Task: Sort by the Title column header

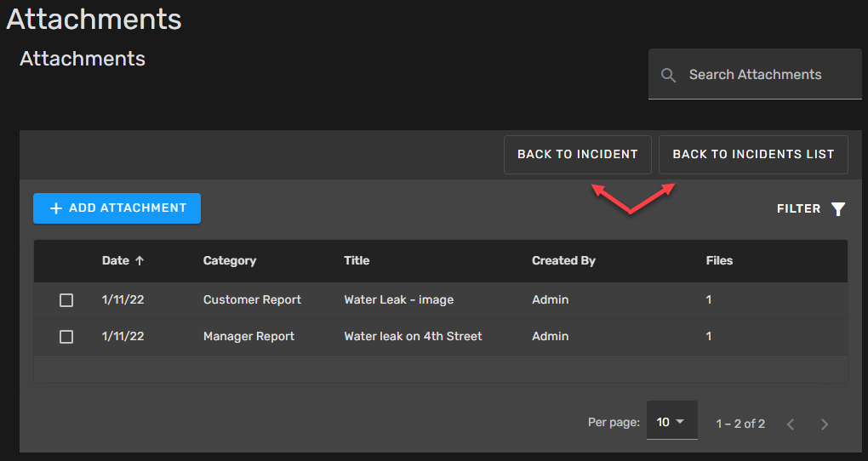Action: [x=357, y=261]
